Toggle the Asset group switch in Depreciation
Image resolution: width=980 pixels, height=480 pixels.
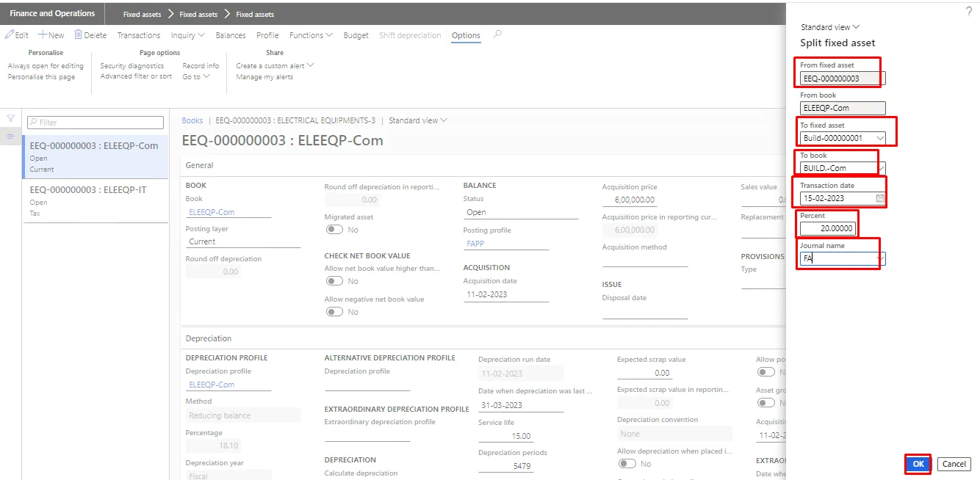point(766,403)
